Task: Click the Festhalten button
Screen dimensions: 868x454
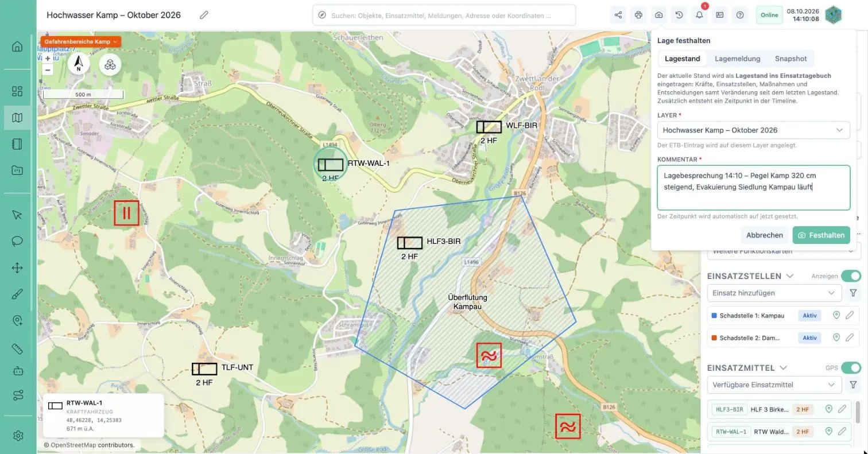Action: coord(821,235)
